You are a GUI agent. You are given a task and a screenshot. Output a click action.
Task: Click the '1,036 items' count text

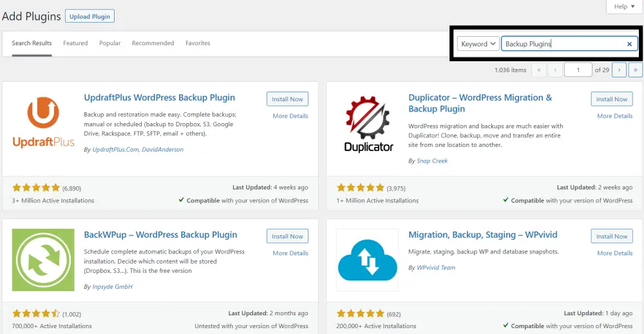point(511,70)
